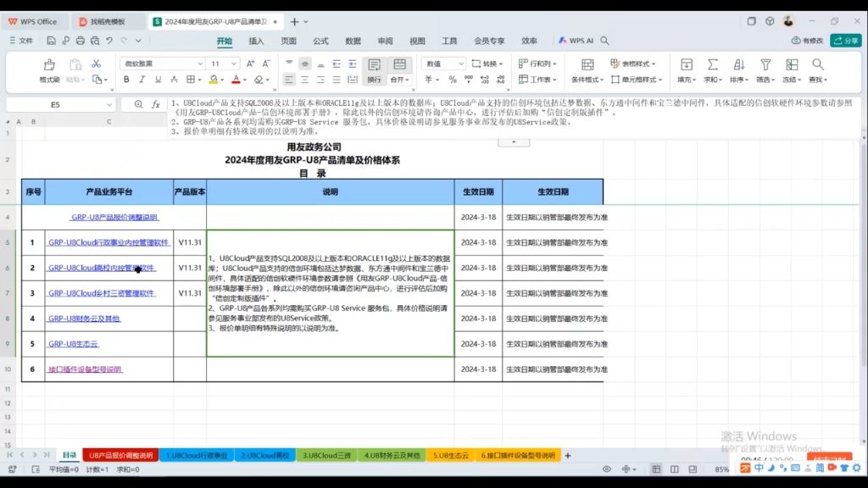This screenshot has width=868, height=488.
Task: Switch to page layout view icon in status bar
Action: (674, 469)
